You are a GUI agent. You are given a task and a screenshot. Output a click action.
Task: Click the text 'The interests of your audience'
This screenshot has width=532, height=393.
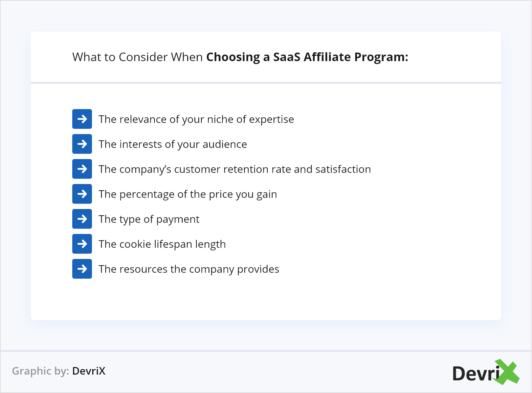coord(173,144)
